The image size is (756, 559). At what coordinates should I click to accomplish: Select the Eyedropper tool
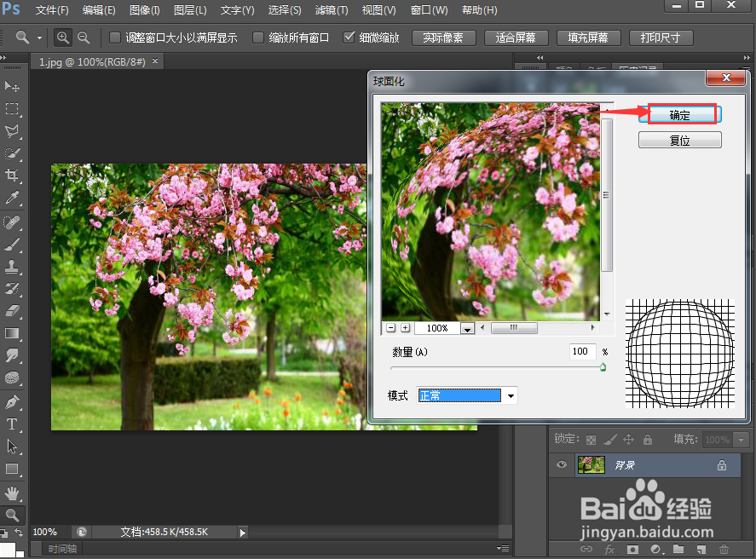12,198
